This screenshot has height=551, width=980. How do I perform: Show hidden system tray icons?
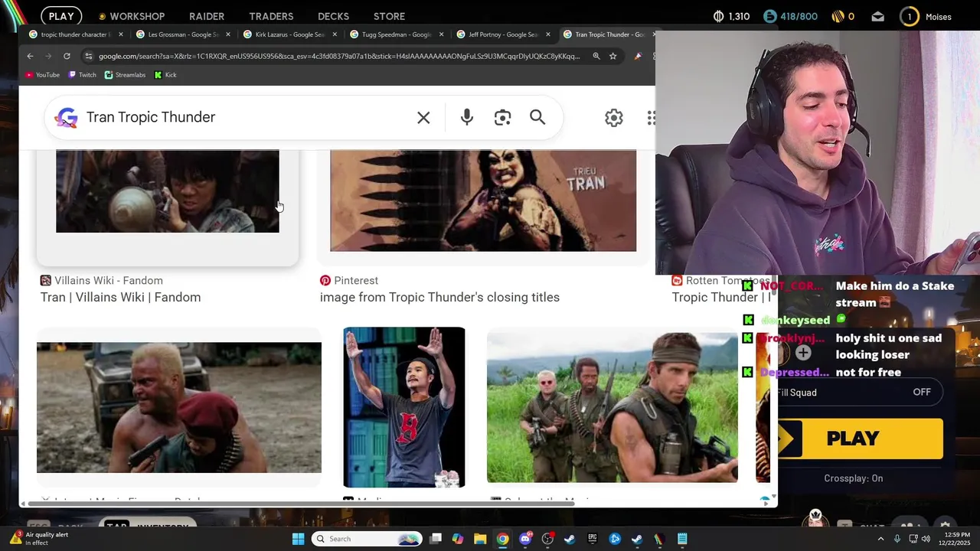880,539
